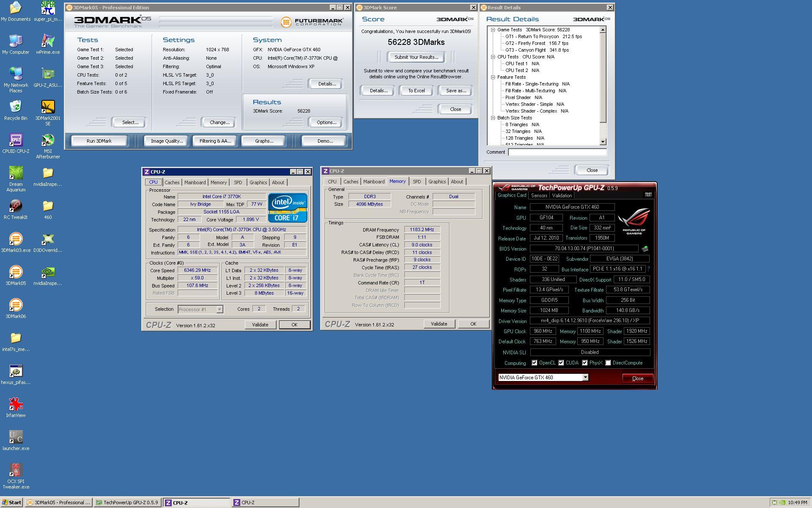Open nvidiaInspector folder next to Dream Aquarium
This screenshot has width=812, height=508.
[48, 177]
